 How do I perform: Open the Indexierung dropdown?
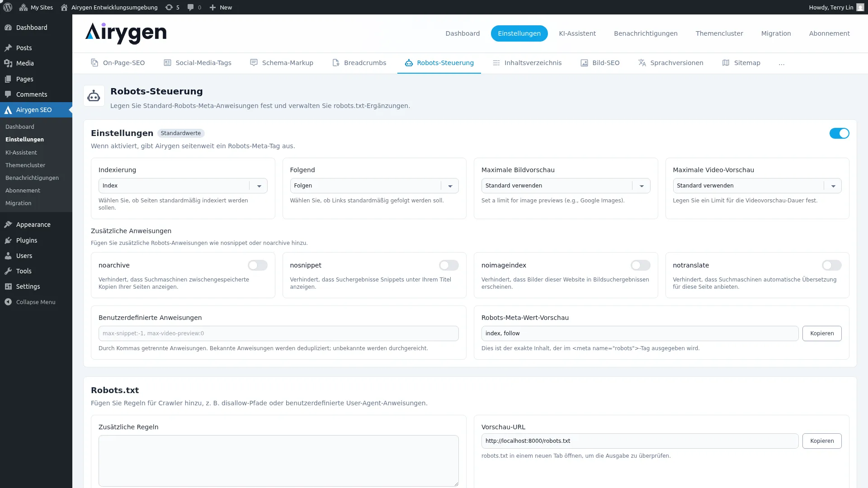pos(183,186)
